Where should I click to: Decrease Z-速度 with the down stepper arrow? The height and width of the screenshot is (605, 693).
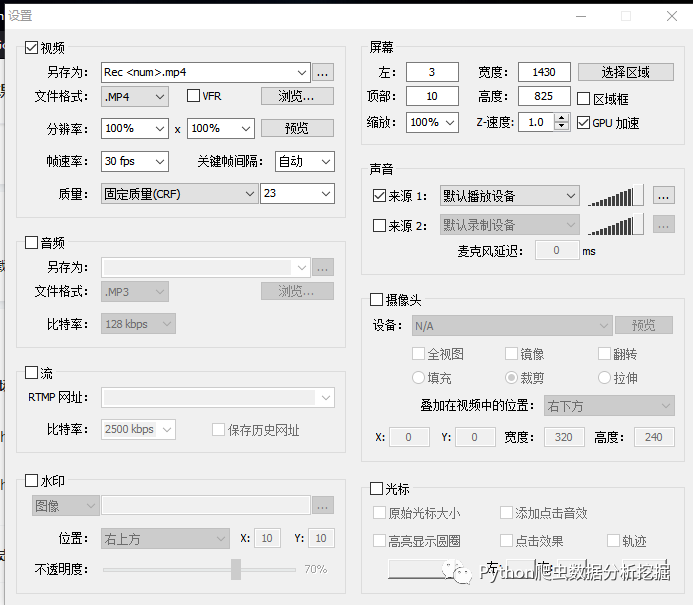[561, 127]
